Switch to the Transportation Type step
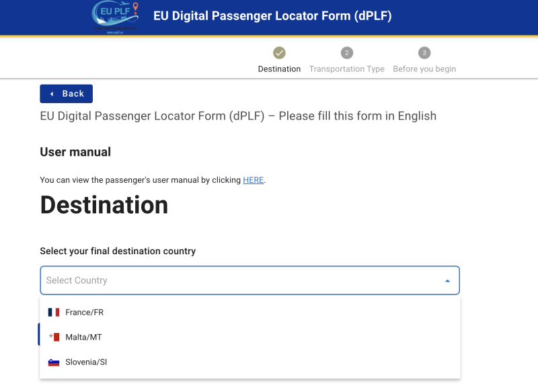The height and width of the screenshot is (392, 538). pos(346,69)
